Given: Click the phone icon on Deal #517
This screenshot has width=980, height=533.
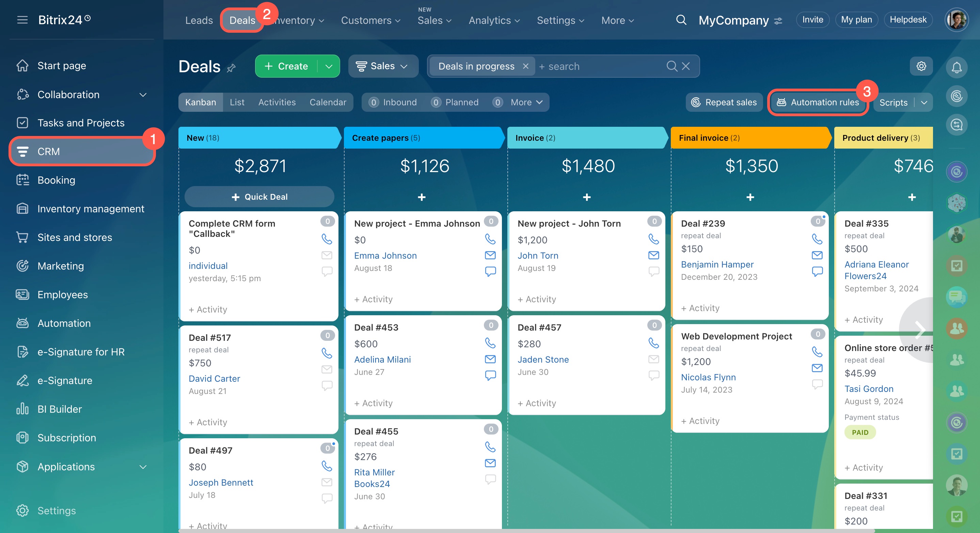Looking at the screenshot, I should (x=327, y=353).
